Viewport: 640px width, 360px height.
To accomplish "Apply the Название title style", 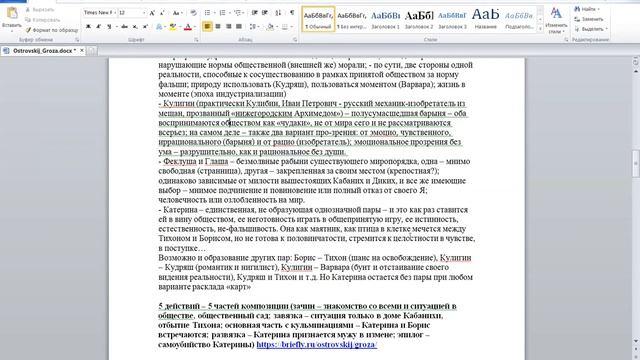I will point(486,19).
